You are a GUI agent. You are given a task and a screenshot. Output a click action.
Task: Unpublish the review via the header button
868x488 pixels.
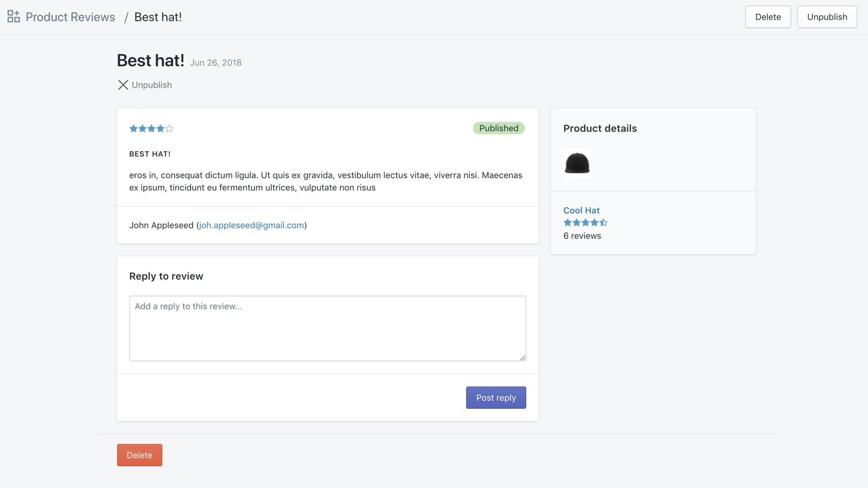[x=827, y=17]
